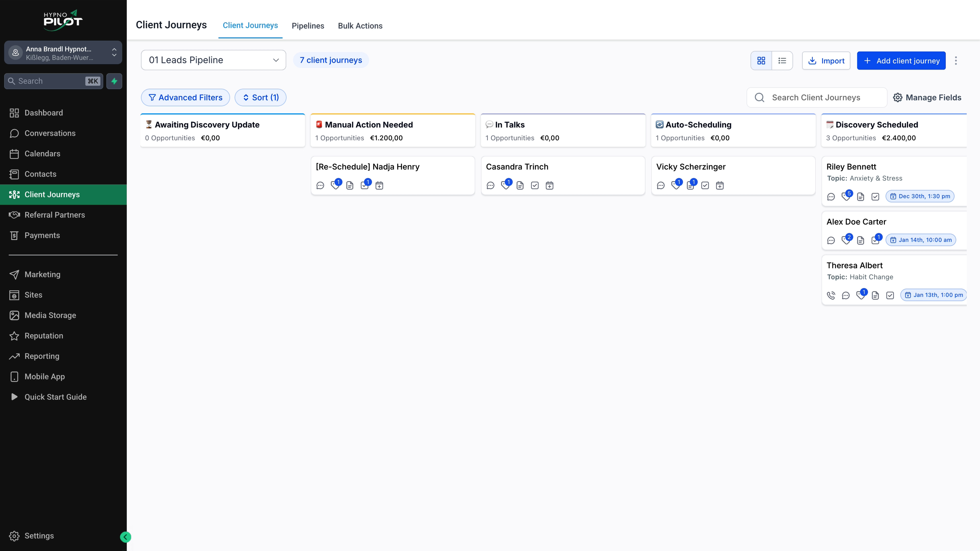Open the three-dot more options menu
This screenshot has height=551, width=980.
(x=956, y=61)
